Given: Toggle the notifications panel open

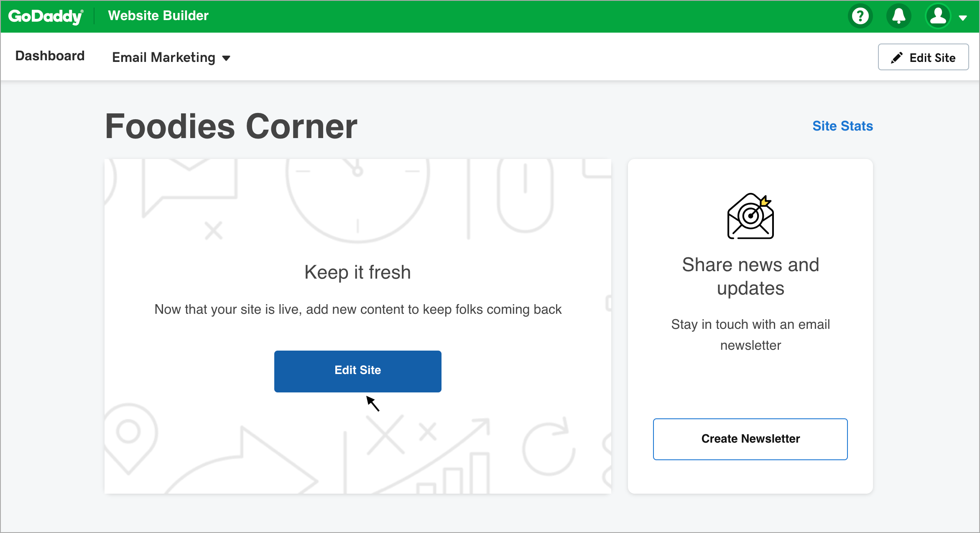Looking at the screenshot, I should 898,16.
